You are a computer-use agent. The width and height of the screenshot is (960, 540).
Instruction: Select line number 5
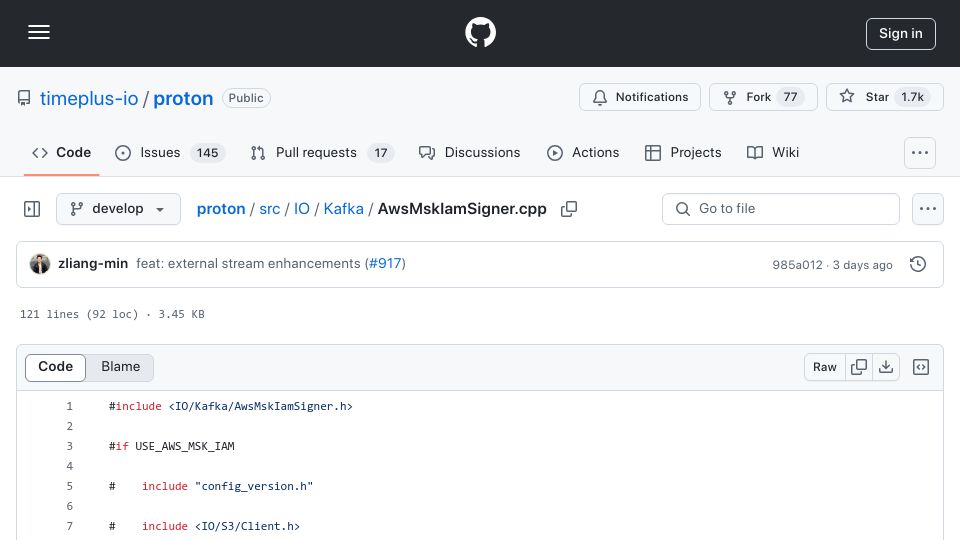69,486
